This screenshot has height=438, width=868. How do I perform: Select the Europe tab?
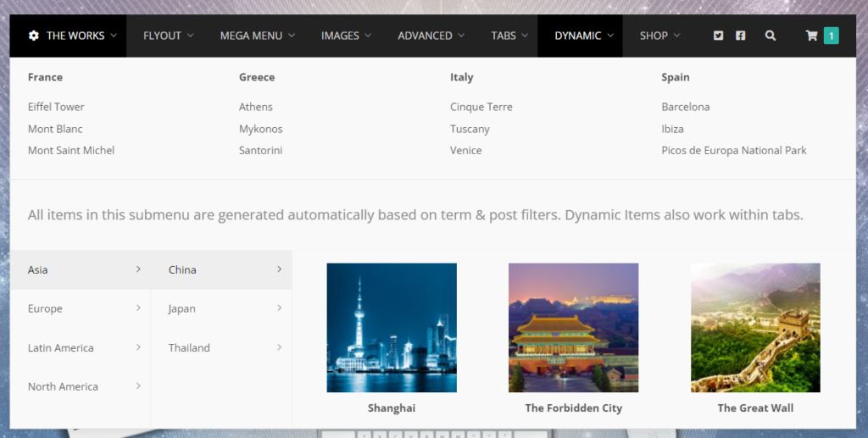click(x=81, y=308)
